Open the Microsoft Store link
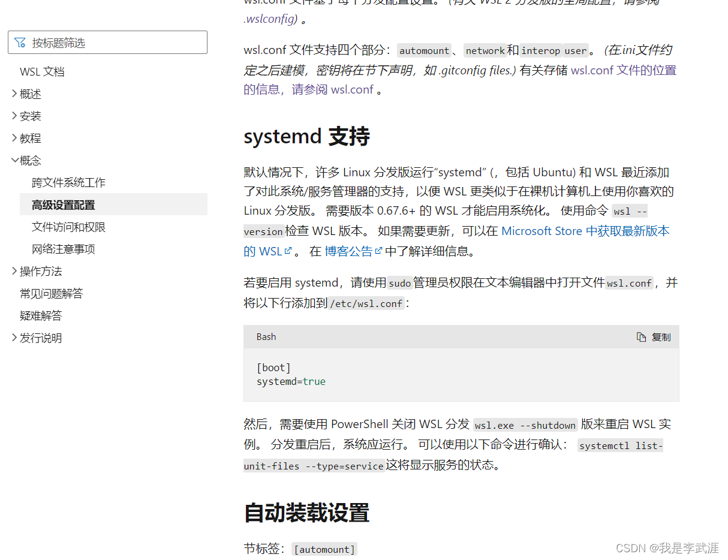Image resolution: width=728 pixels, height=560 pixels. [x=542, y=231]
